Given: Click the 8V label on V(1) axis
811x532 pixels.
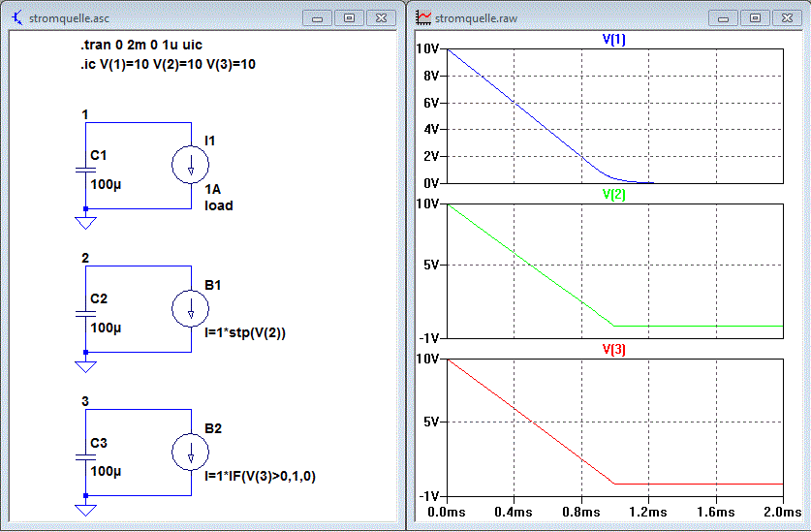Looking at the screenshot, I should 431,77.
